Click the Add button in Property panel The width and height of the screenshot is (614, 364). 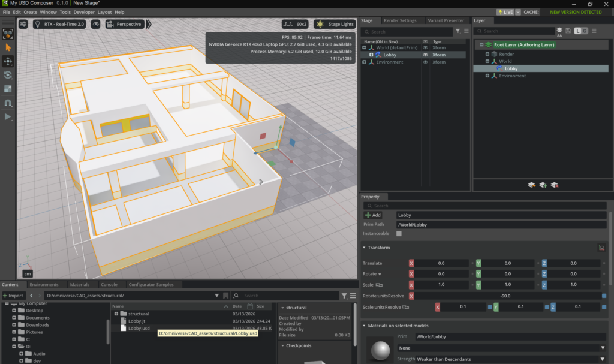pyautogui.click(x=373, y=215)
